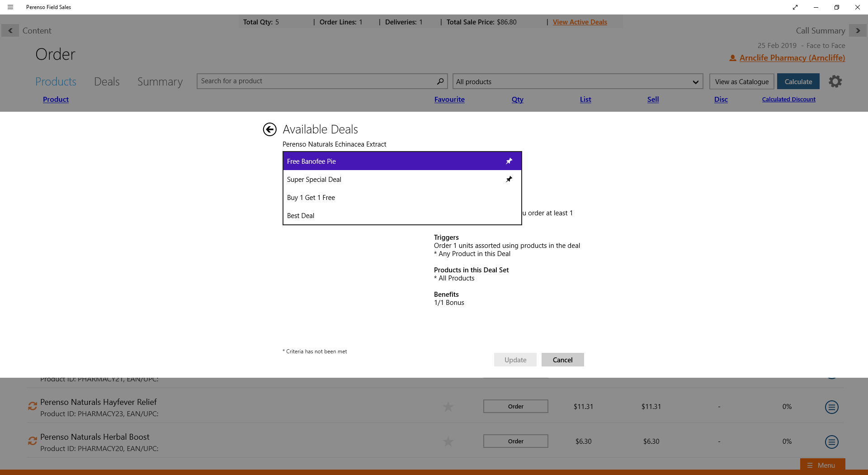Screen dimensions: 868x475
Task: Click the Call Summary label
Action: click(820, 30)
